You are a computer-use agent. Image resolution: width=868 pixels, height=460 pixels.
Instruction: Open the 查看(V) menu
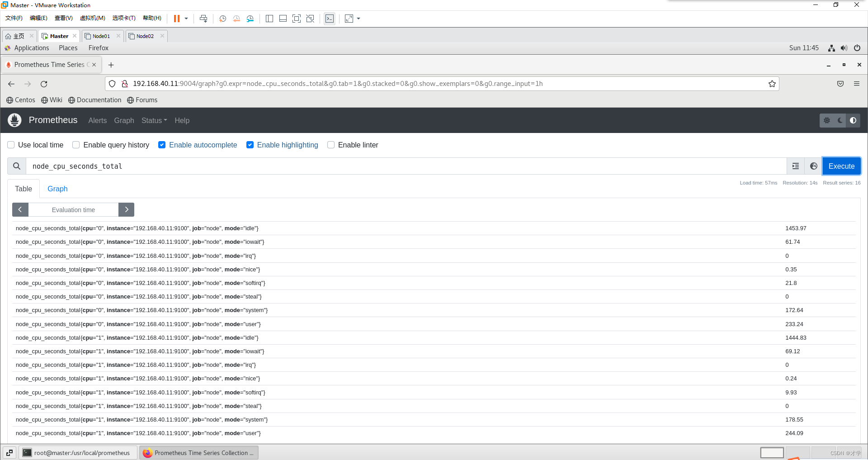[64, 18]
